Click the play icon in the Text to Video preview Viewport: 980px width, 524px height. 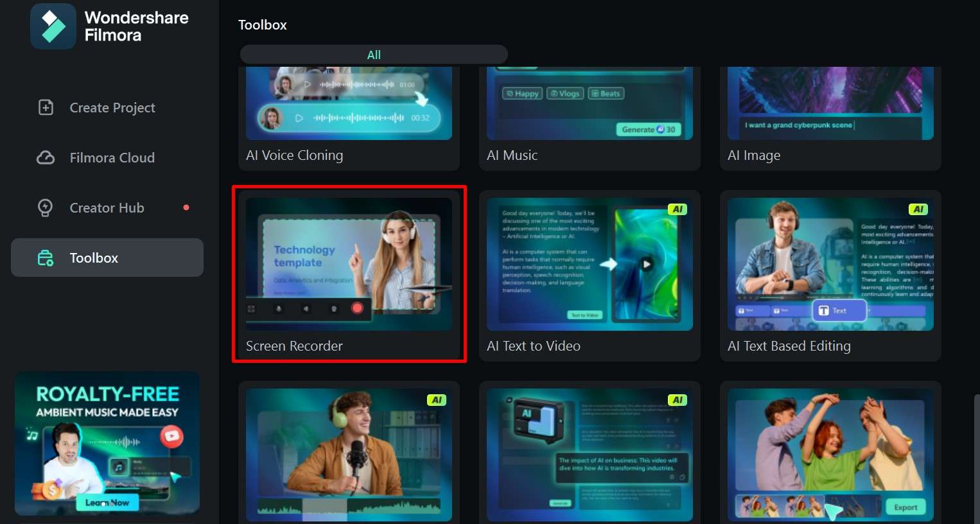coord(647,263)
